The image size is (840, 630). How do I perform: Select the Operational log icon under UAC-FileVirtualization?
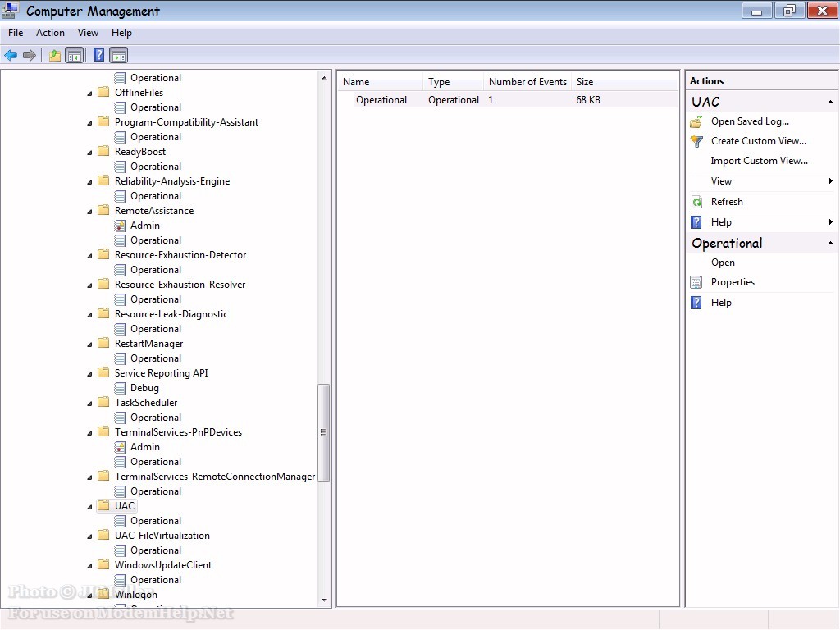pyautogui.click(x=121, y=550)
